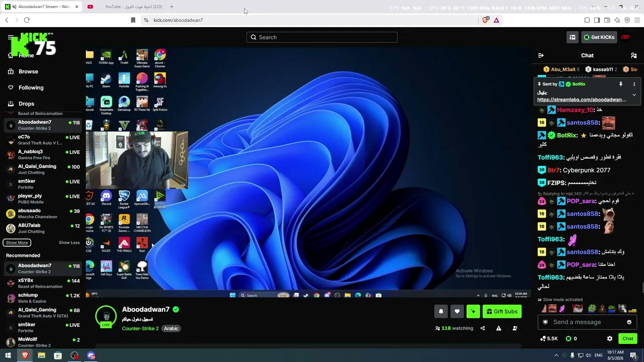The width and height of the screenshot is (644, 362).
Task: Click the Aboodadwan7 live avatar
Action: 106,316
